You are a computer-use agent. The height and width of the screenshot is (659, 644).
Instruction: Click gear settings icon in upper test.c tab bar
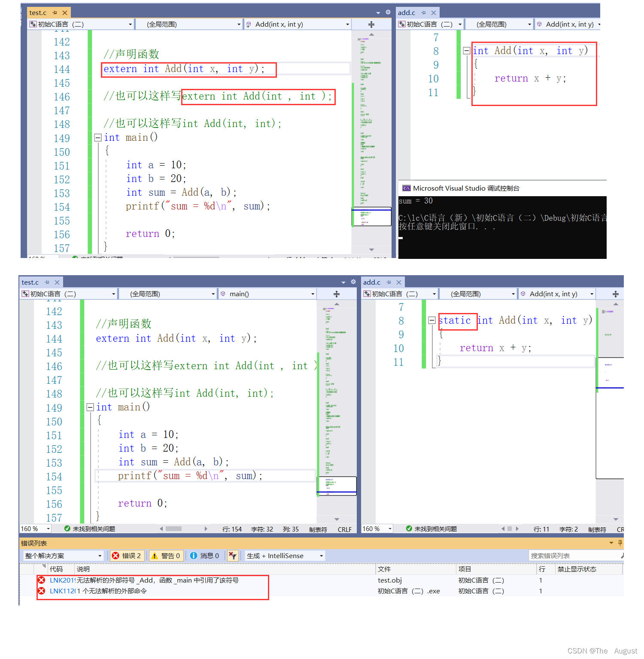tap(388, 12)
